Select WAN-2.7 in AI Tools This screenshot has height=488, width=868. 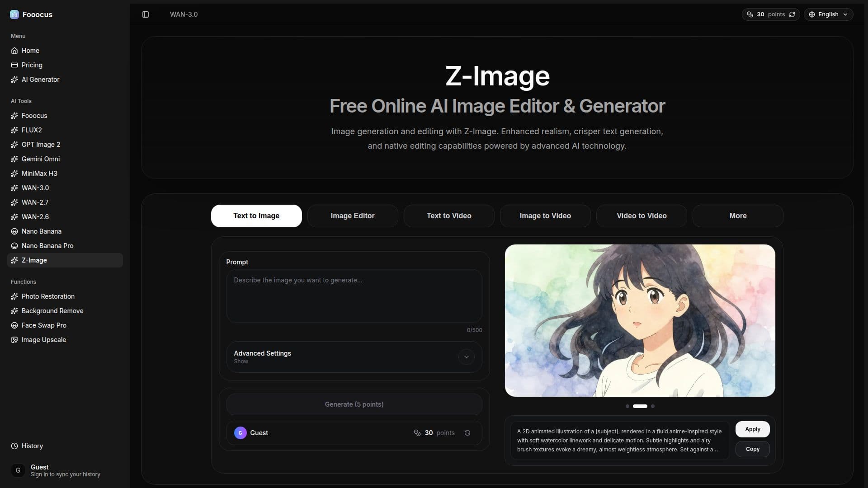coord(65,202)
